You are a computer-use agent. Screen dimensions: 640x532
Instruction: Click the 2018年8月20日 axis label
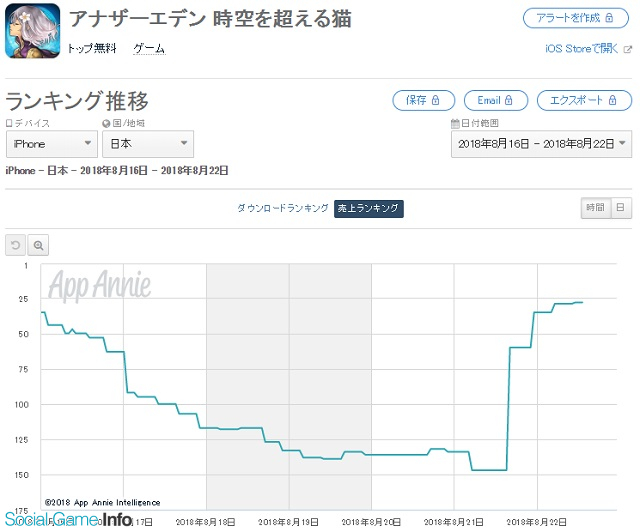371,522
